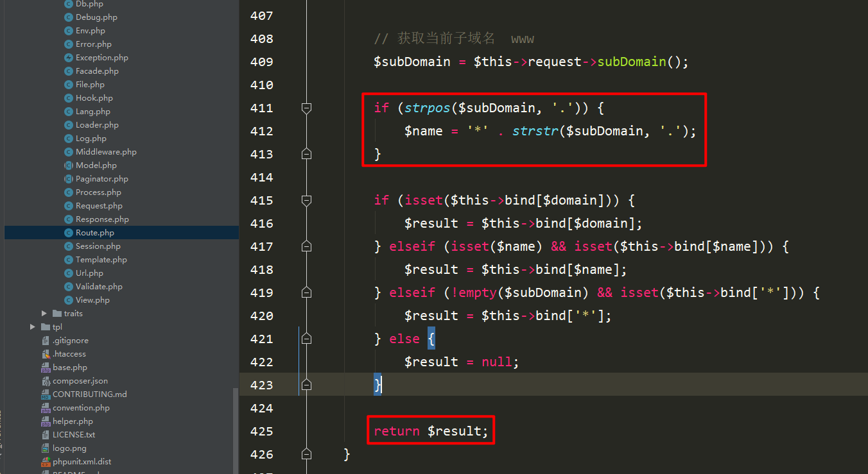Screen dimensions: 868x474
Task: Click the file icon beside .gitignore
Action: click(46, 341)
